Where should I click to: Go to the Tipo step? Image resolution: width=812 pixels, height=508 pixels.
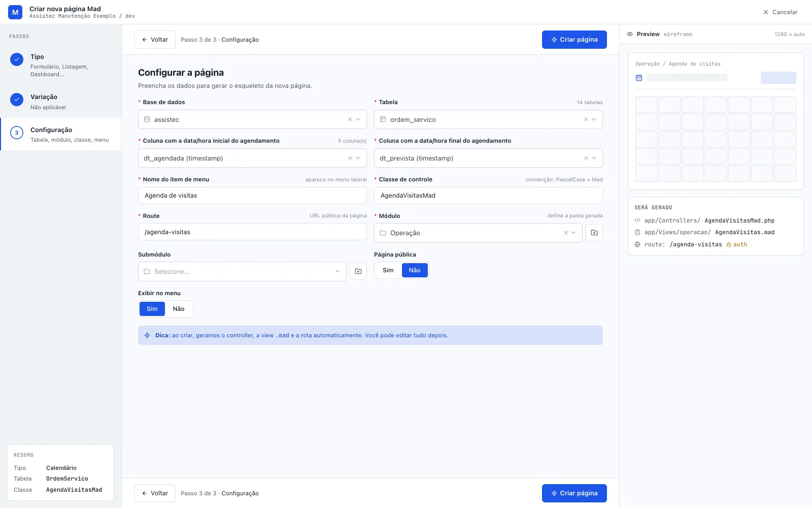(x=61, y=65)
